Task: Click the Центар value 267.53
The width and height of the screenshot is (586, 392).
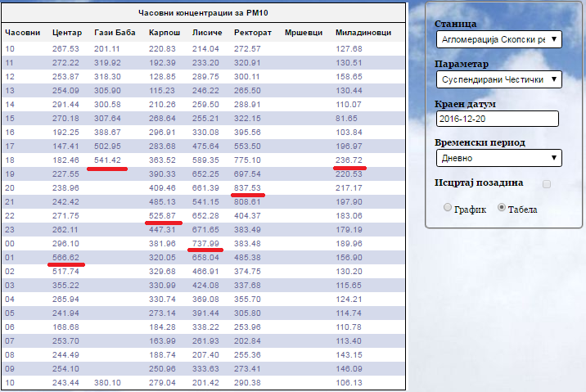Action: pyautogui.click(x=65, y=49)
